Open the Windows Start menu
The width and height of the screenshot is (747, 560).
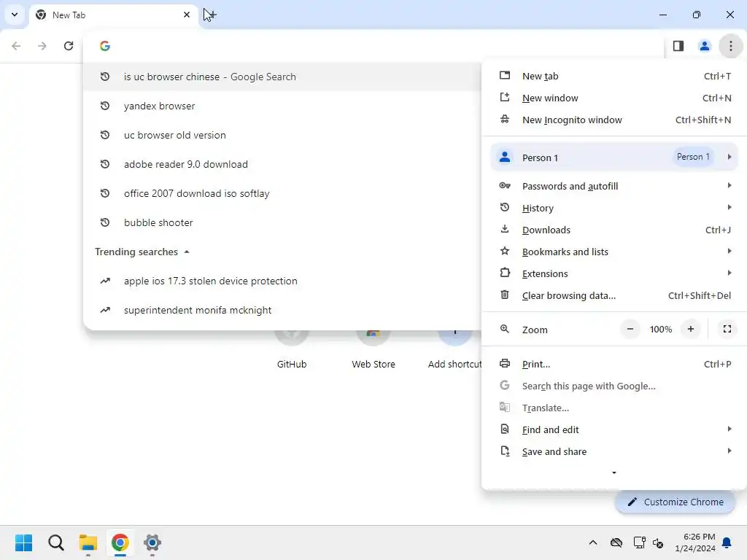click(24, 542)
